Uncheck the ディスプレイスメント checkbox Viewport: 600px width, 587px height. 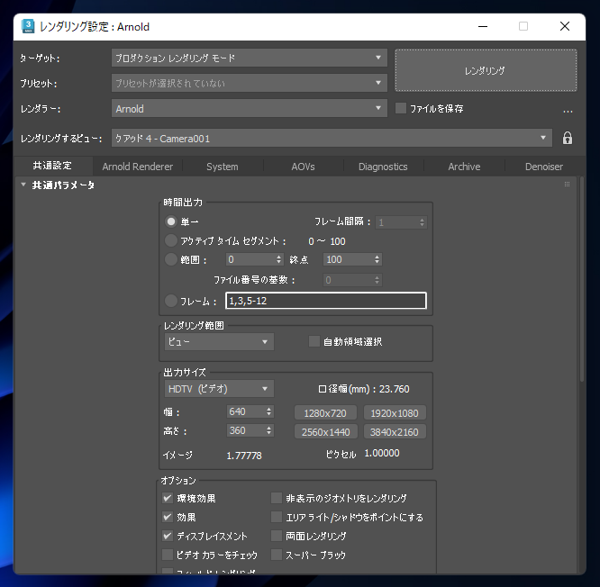pos(167,536)
